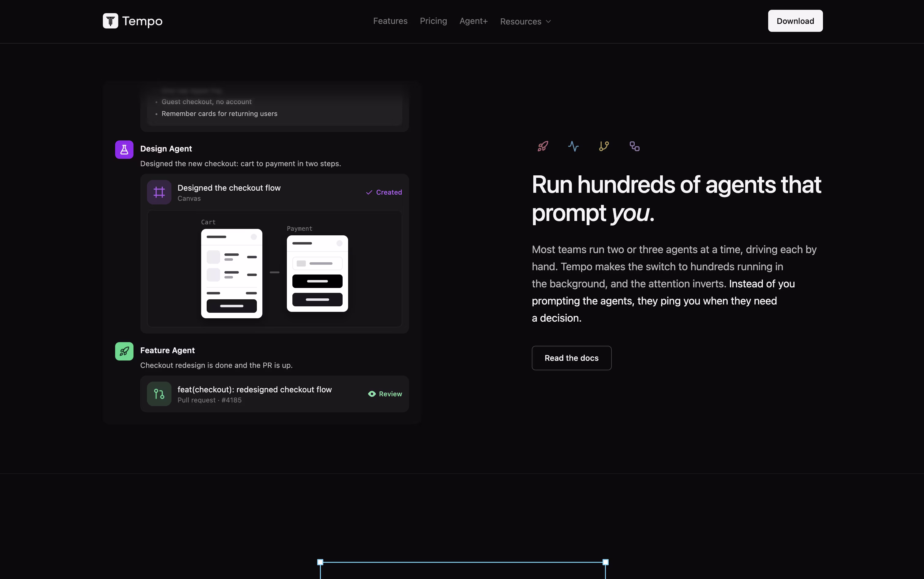Open the Agent+ nav link
Screen dimensions: 924x579
point(474,21)
